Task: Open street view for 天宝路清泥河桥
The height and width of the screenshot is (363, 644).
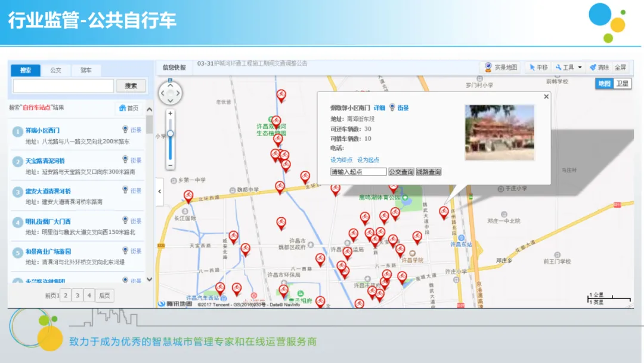Action: pos(132,160)
